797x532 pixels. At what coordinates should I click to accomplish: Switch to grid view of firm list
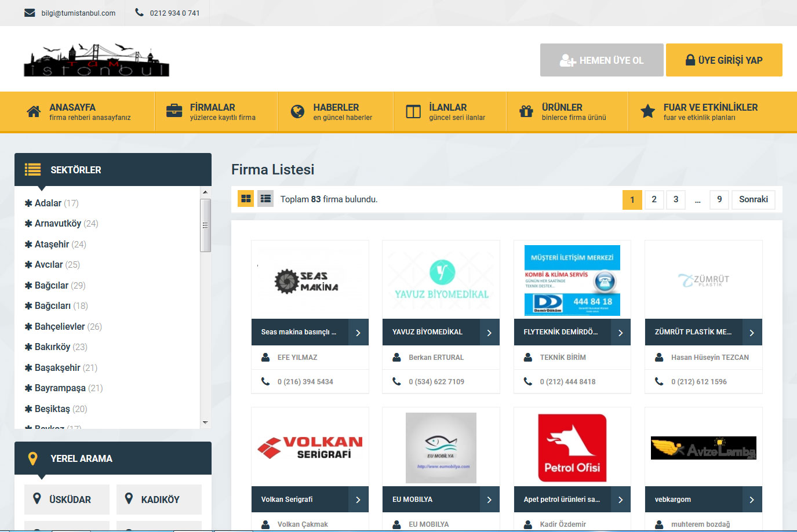(246, 199)
